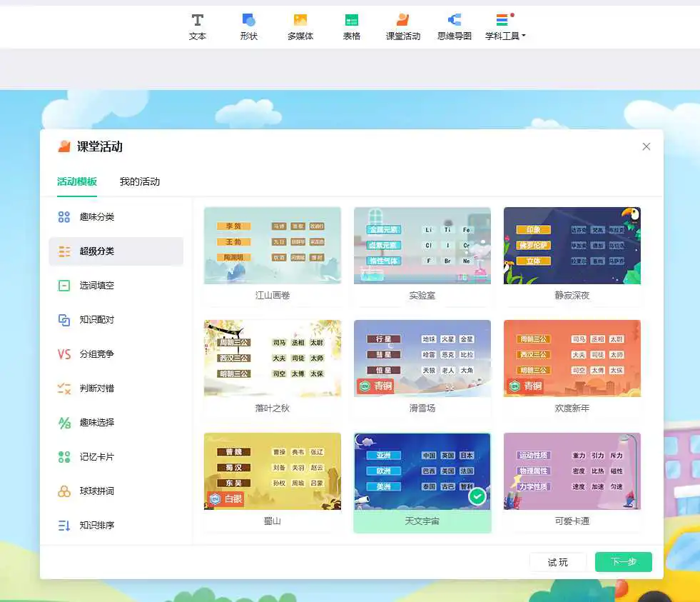Switch to the 活动模板 tab
This screenshot has height=602, width=700.
point(77,181)
